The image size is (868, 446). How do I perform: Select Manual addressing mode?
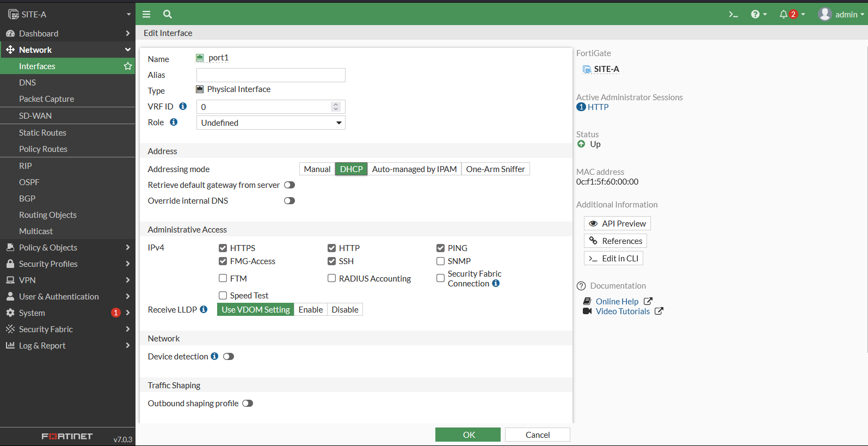[x=317, y=169]
